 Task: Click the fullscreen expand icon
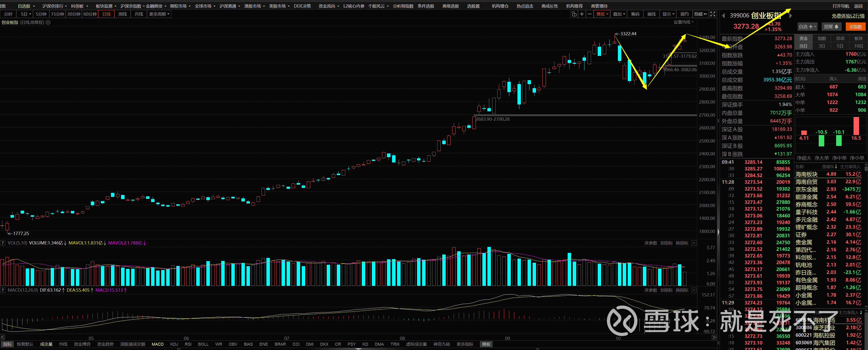click(713, 14)
